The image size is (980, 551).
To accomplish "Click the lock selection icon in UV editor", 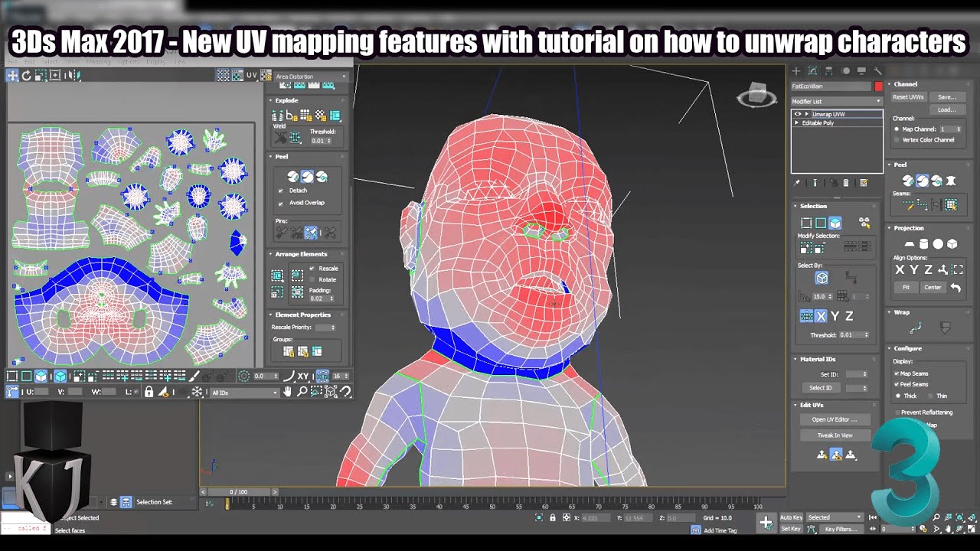I will click(149, 392).
